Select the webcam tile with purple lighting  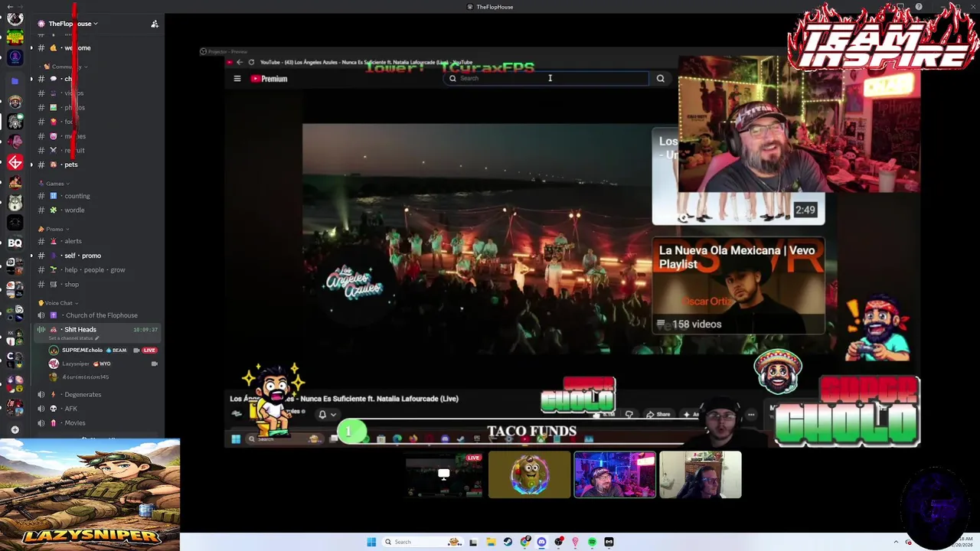point(615,475)
